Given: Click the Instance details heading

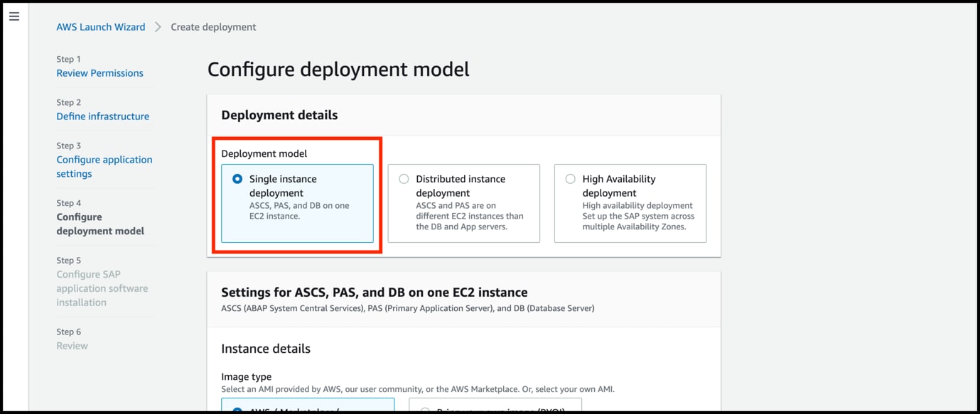Looking at the screenshot, I should (265, 348).
